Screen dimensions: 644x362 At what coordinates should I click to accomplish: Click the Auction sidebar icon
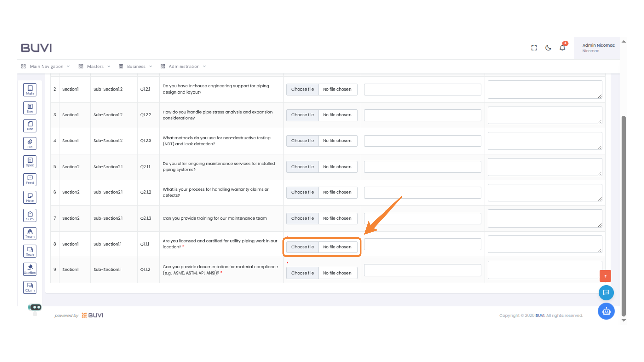click(x=30, y=269)
